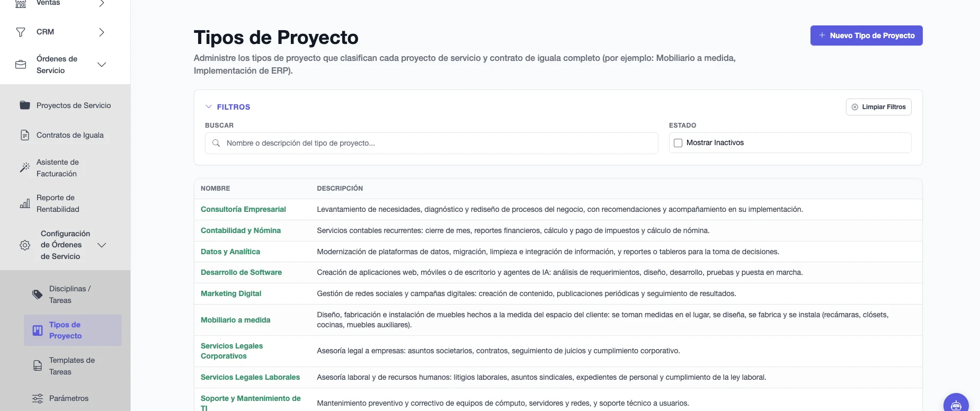Click the Reporte de Rentabilidad chart icon
Image resolution: width=980 pixels, height=411 pixels.
click(25, 203)
